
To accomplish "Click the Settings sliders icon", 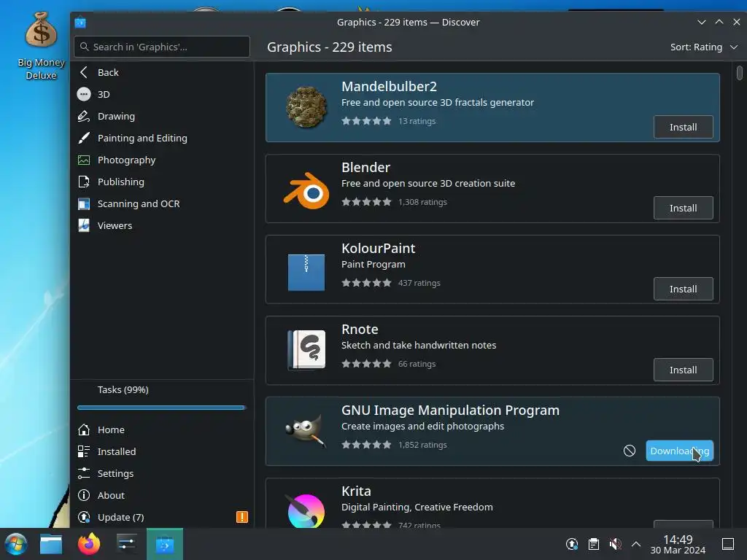I will [x=84, y=473].
